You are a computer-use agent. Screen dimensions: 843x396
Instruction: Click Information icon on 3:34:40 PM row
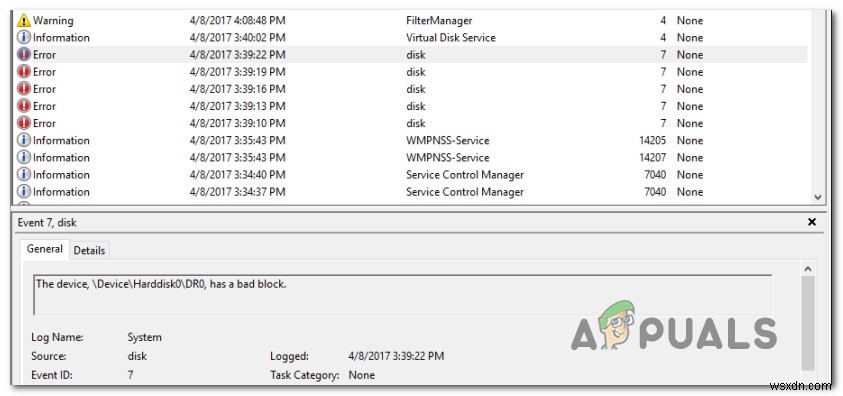[x=24, y=175]
